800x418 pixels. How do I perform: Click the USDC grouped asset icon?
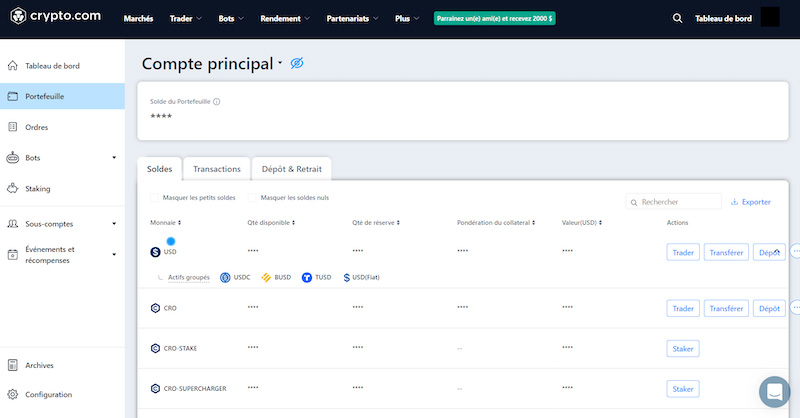(225, 277)
